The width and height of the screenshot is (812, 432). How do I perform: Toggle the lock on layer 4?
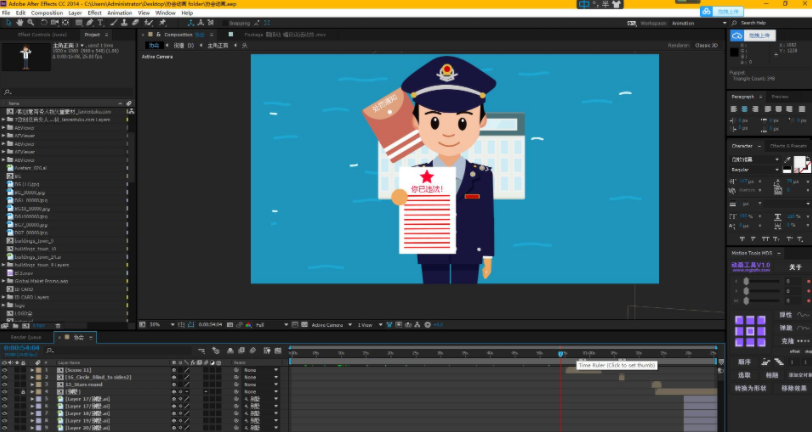(x=23, y=392)
